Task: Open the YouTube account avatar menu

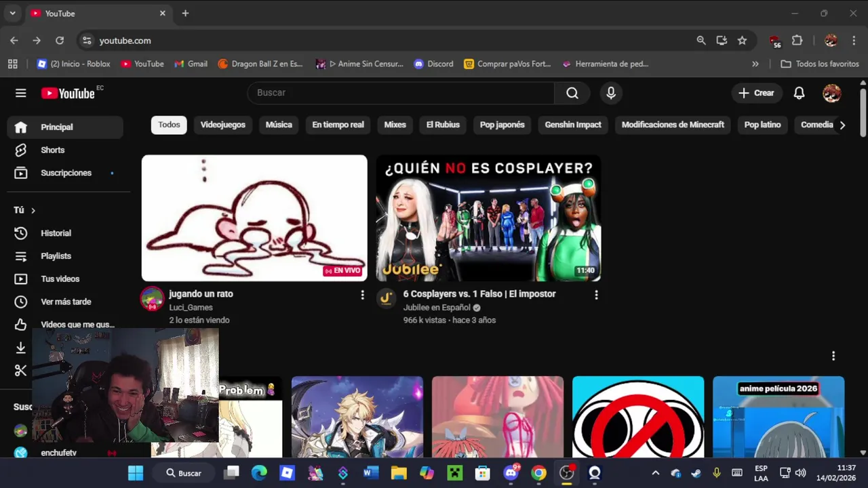Action: [x=831, y=93]
